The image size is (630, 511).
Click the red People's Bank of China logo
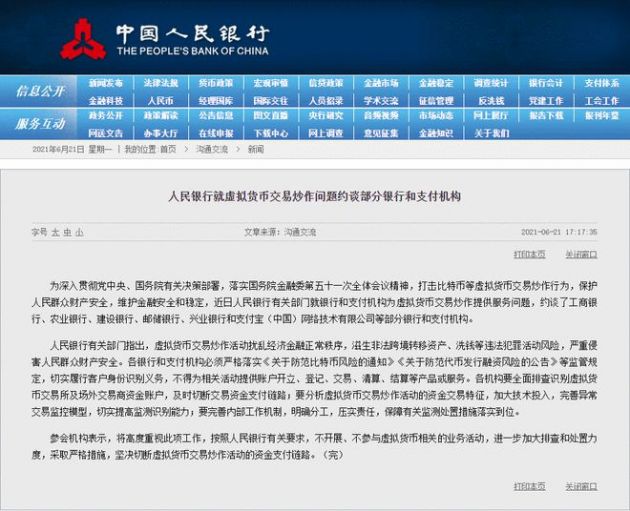click(83, 39)
